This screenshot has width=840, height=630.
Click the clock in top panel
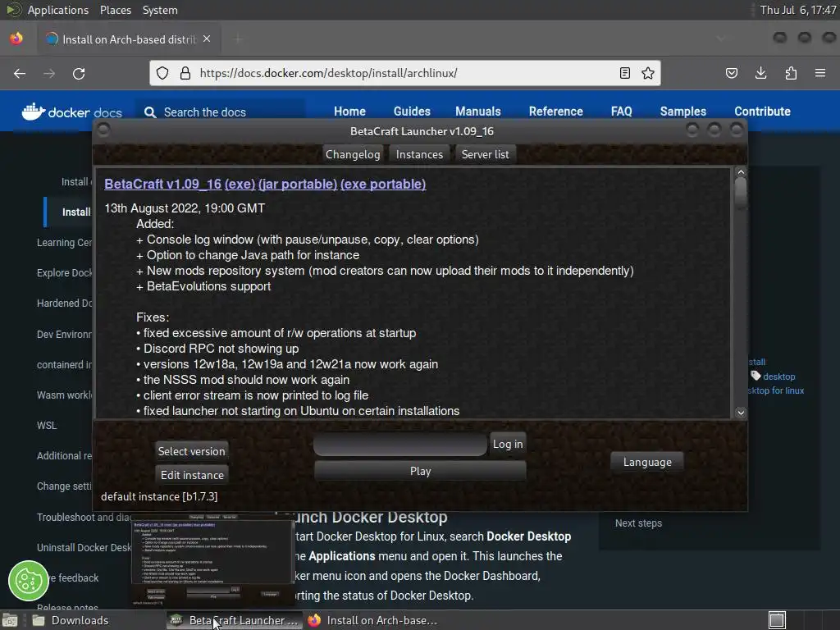(797, 10)
